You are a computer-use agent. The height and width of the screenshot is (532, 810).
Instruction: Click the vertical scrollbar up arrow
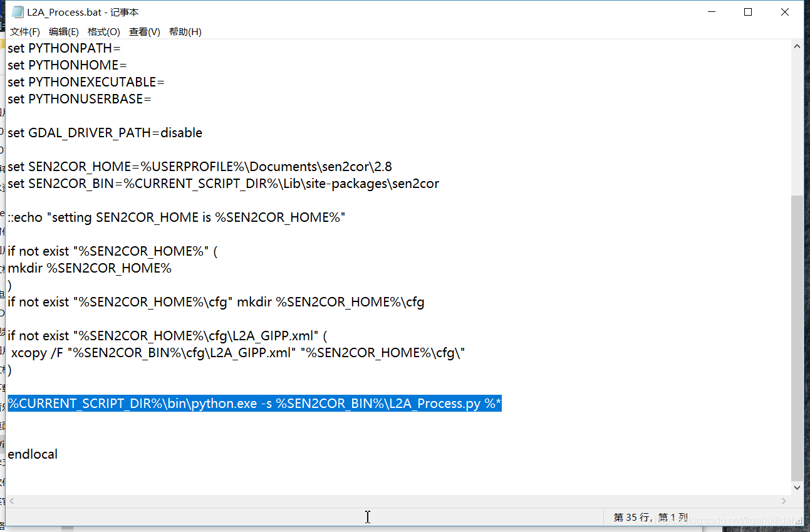(797, 46)
